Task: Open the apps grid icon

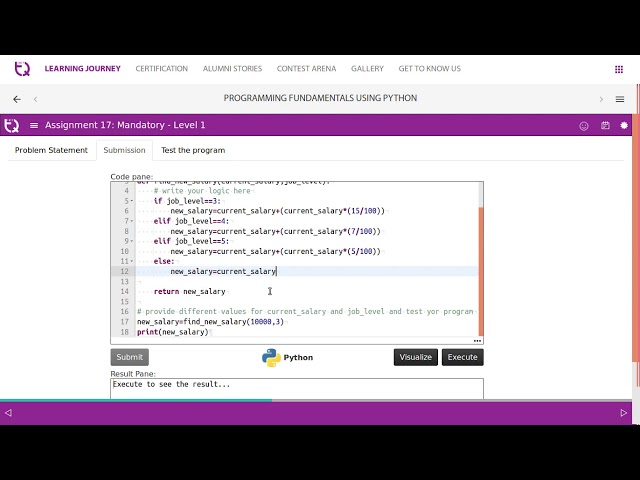Action: coord(619,69)
